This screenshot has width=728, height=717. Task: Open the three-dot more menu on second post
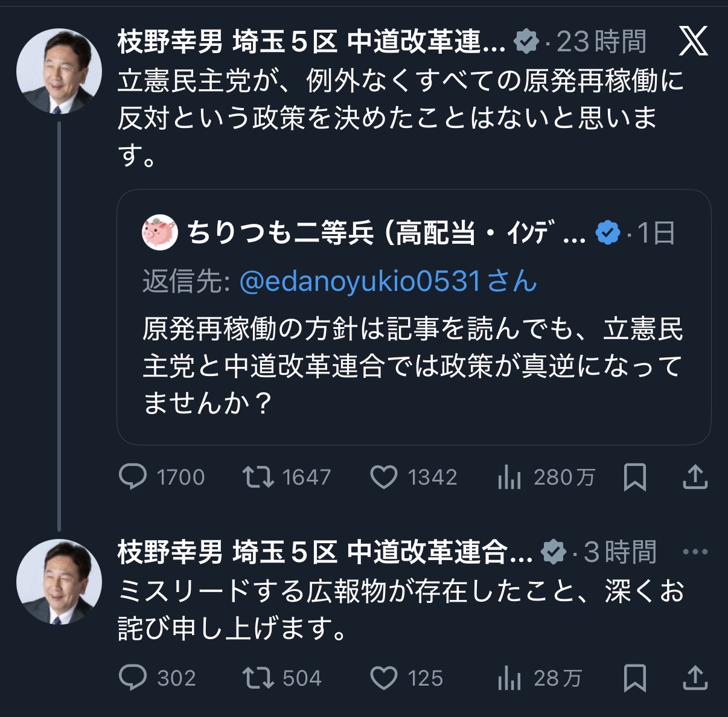695,551
